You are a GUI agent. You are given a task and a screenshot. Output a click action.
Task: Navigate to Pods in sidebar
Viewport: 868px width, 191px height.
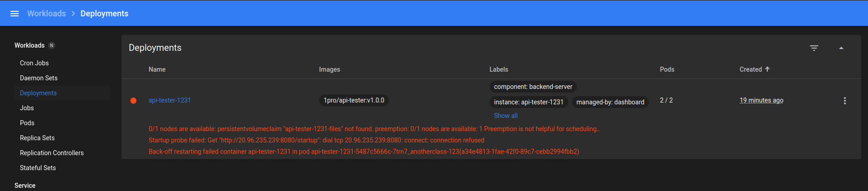tap(27, 123)
